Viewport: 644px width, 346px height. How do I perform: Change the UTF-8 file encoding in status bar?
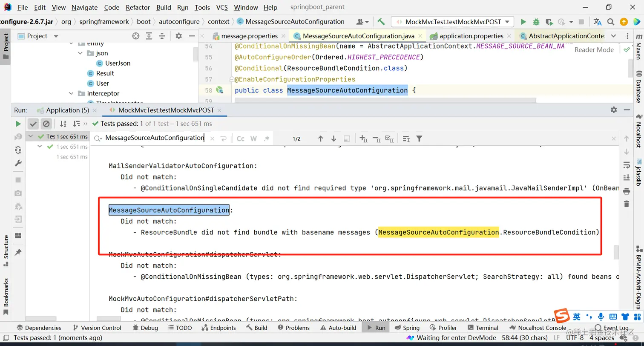(x=575, y=338)
